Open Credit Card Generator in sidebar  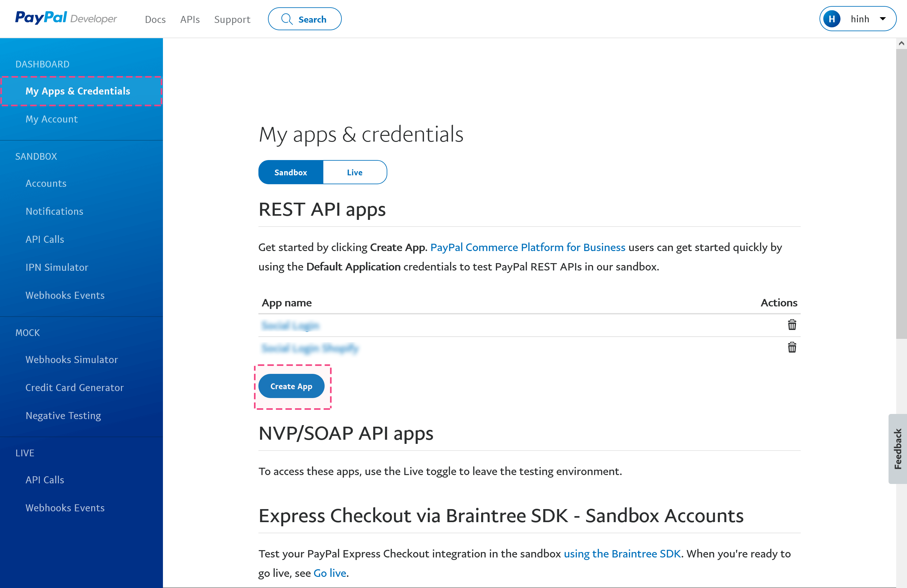[x=74, y=388]
